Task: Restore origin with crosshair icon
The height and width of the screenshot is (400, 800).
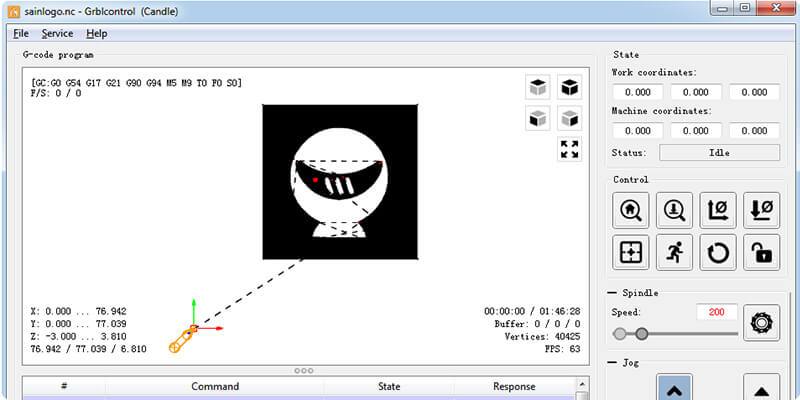Action: (x=631, y=252)
